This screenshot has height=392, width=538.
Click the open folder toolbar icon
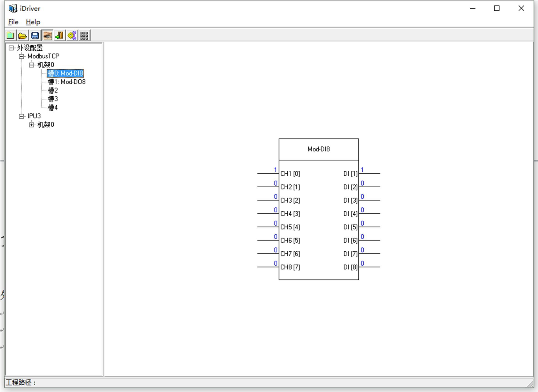(23, 36)
